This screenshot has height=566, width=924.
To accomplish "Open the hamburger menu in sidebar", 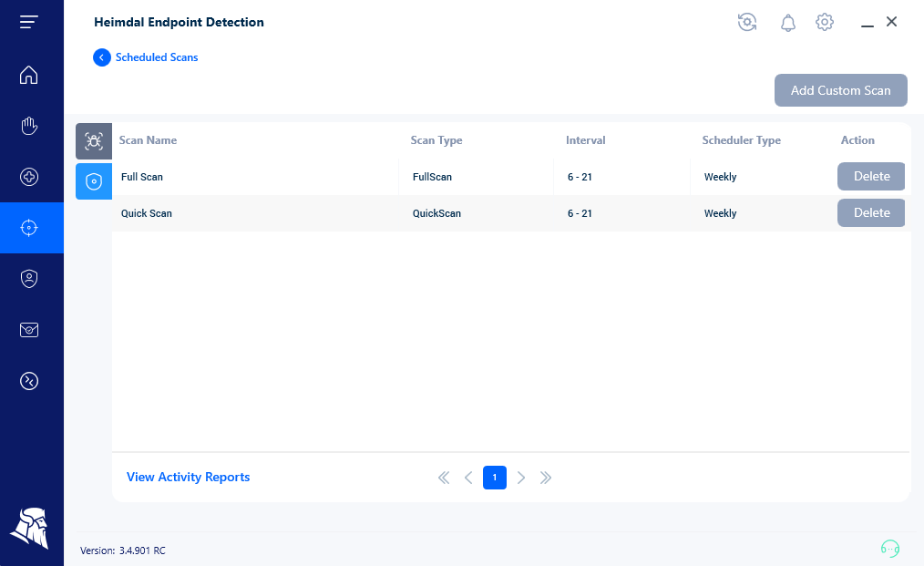I will (28, 23).
